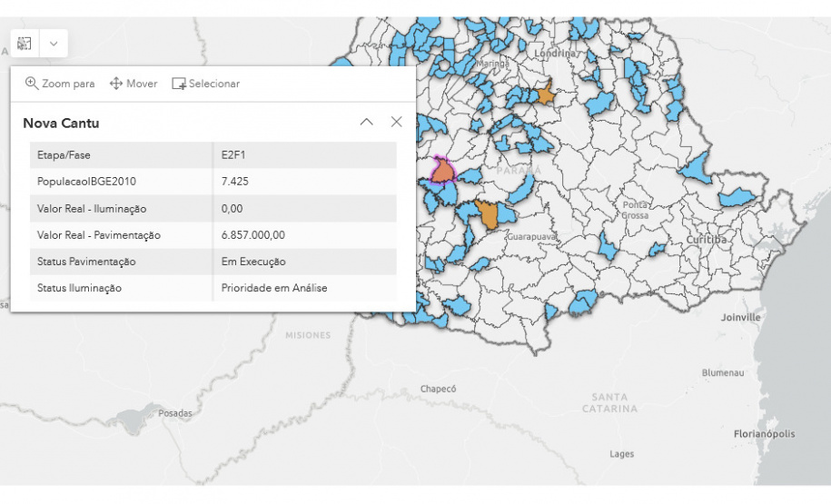Open the selection tool options dropdown
The height and width of the screenshot is (504, 831).
(54, 44)
